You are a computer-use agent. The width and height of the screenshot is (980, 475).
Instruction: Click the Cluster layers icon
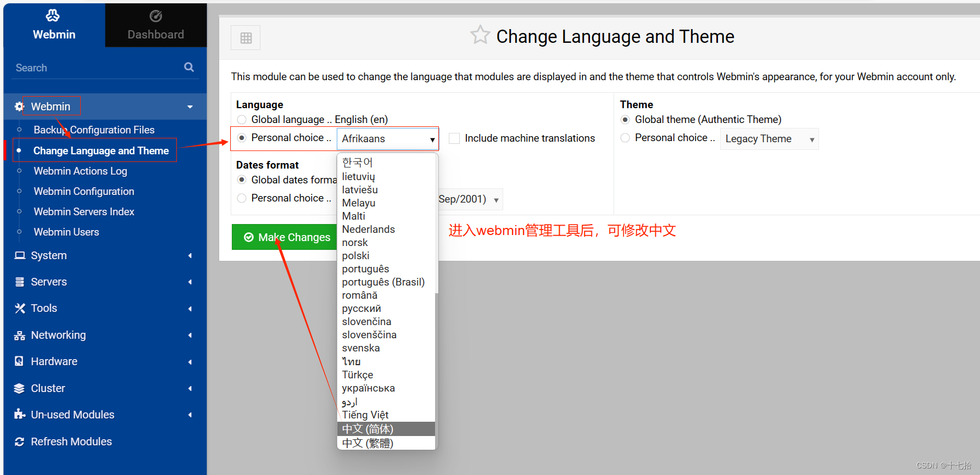point(19,388)
